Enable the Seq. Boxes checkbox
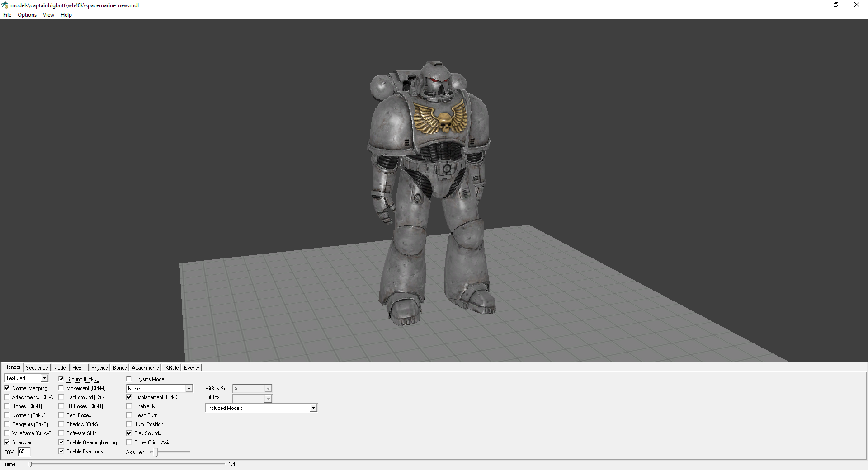The width and height of the screenshot is (868, 470). [61, 415]
